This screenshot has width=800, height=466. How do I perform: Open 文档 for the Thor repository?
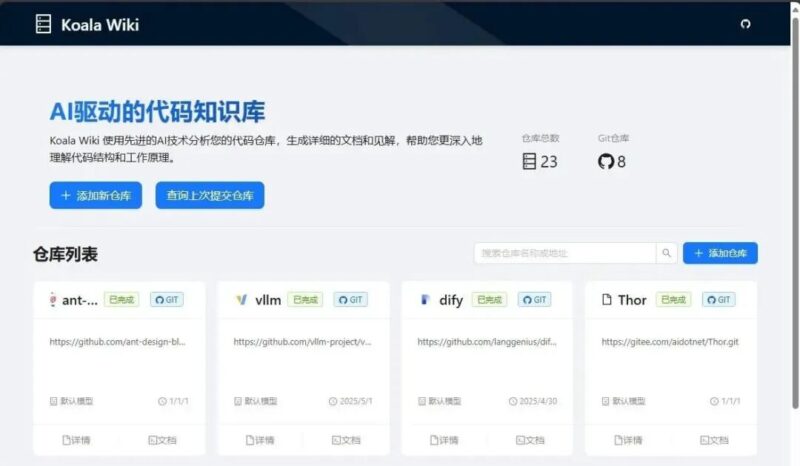(714, 440)
